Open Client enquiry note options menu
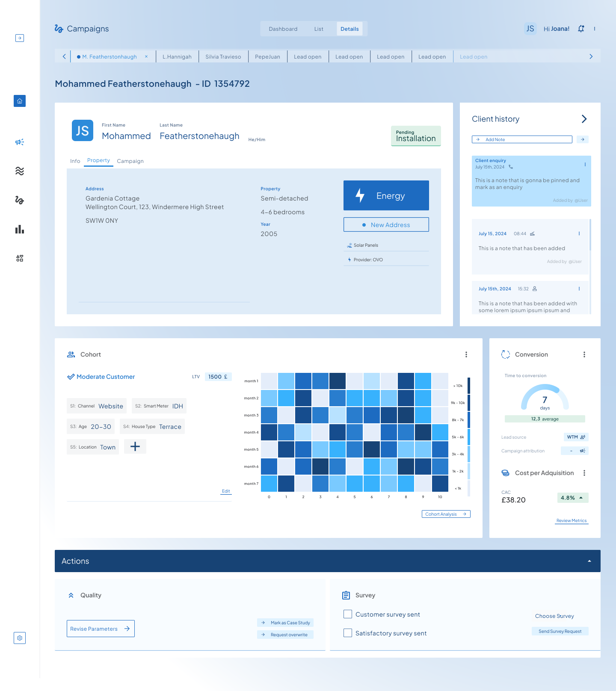Viewport: 616px width, 691px height. (585, 164)
